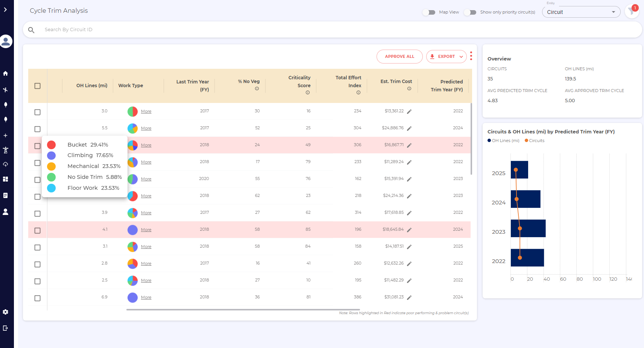The height and width of the screenshot is (348, 644).
Task: Open the filter icon with notification badge
Action: pos(631,11)
